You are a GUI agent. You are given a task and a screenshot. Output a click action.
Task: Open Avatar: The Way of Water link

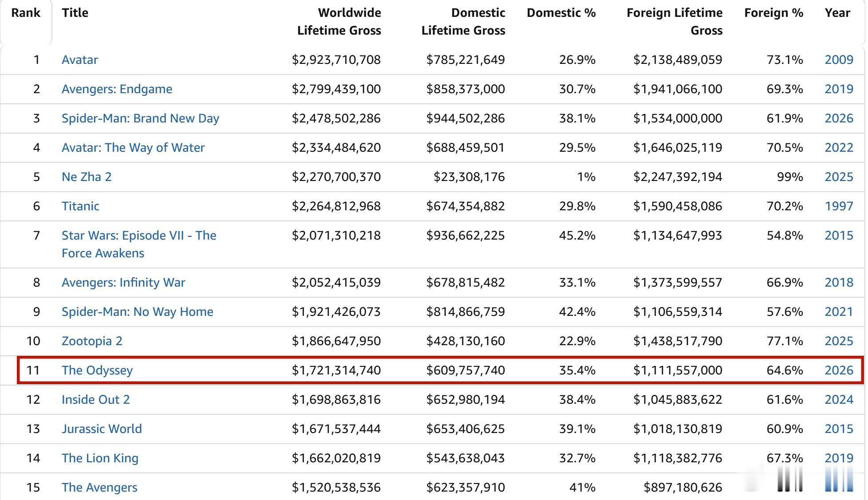click(133, 147)
